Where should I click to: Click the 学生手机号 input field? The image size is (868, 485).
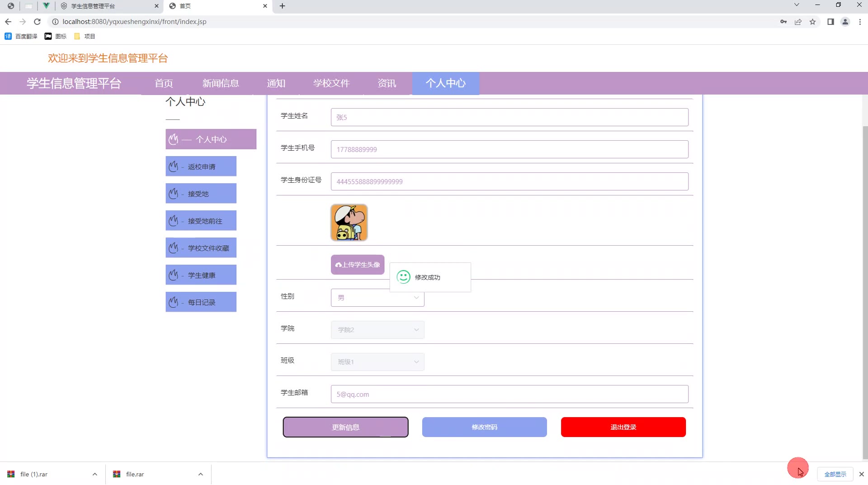[509, 149]
